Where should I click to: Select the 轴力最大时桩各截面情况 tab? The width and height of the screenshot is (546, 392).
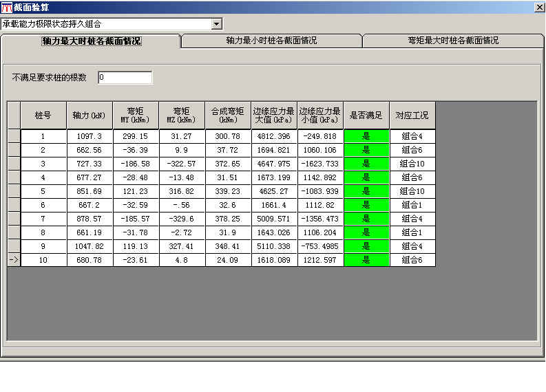(x=92, y=41)
